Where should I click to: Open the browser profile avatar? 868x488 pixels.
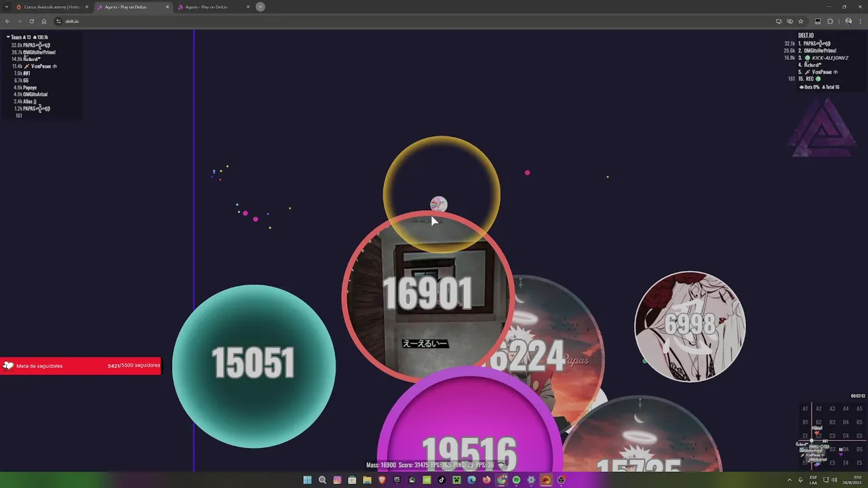[x=848, y=21]
